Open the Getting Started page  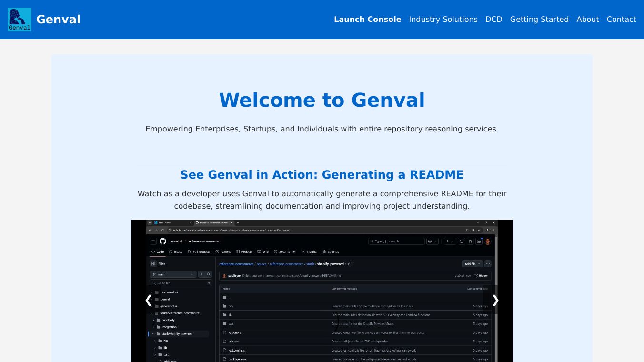pyautogui.click(x=539, y=20)
